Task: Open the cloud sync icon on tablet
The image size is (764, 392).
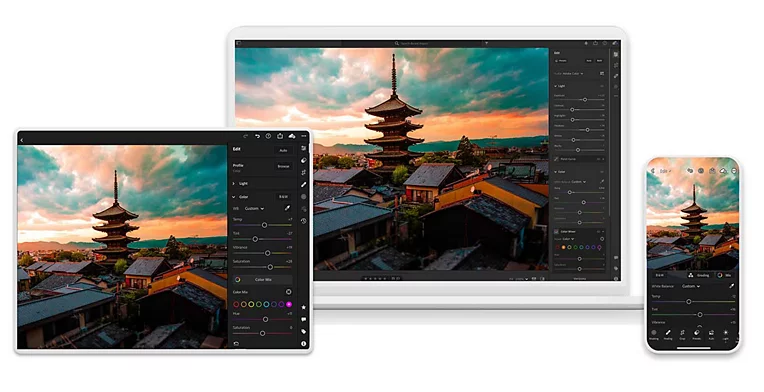Action: click(x=291, y=136)
